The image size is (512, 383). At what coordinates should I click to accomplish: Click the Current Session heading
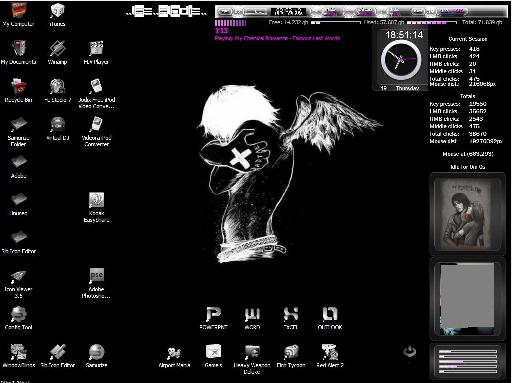[467, 39]
